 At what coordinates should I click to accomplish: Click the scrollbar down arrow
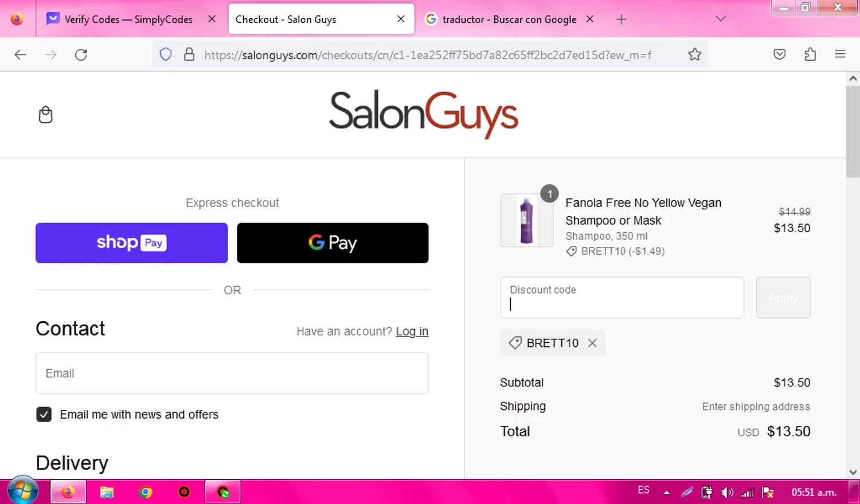pos(853,472)
